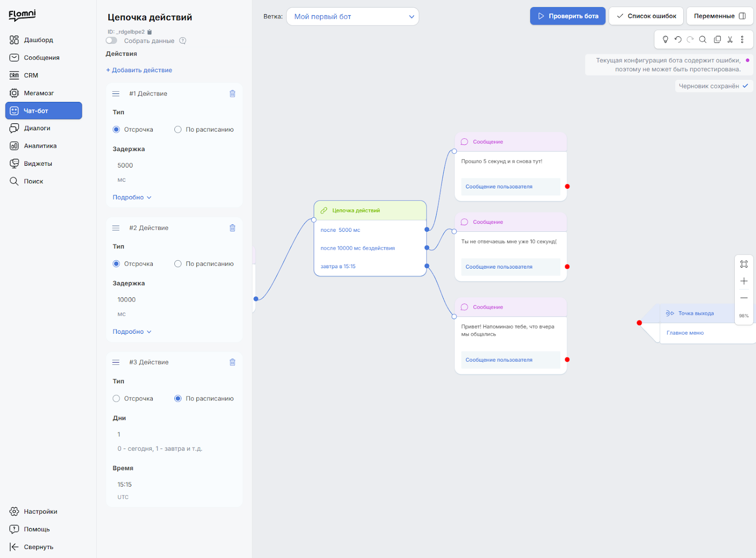The width and height of the screenshot is (756, 558).
Task: Open the Ветка branch dropdown
Action: click(x=352, y=17)
